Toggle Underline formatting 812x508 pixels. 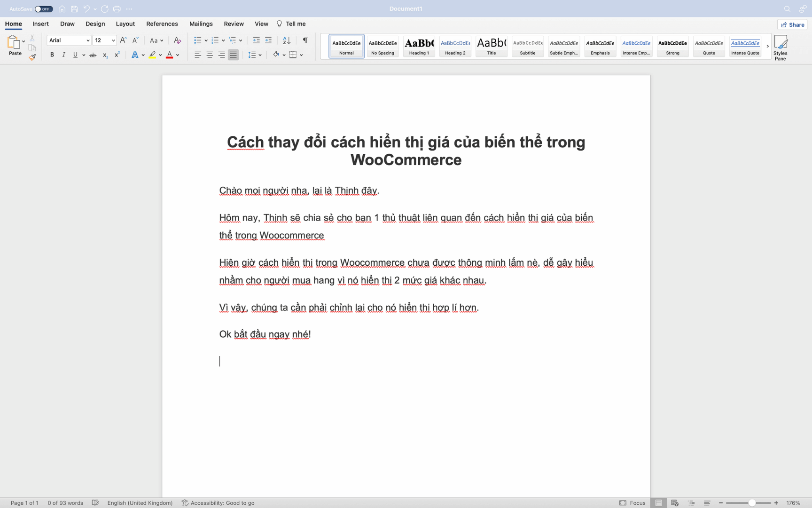(75, 55)
